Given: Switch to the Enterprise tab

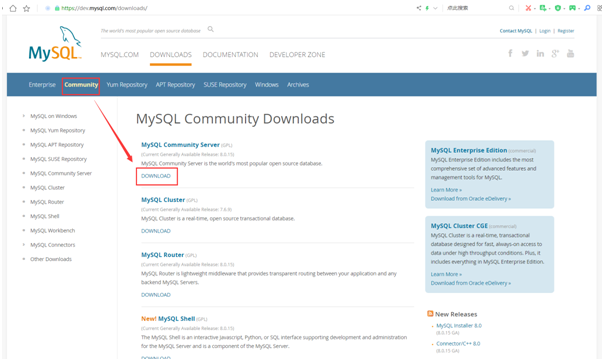Looking at the screenshot, I should (42, 85).
